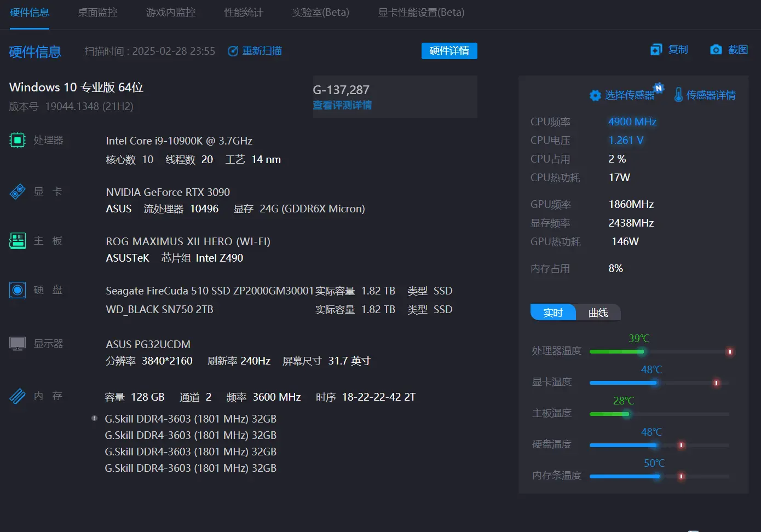This screenshot has width=761, height=532.
Task: Switch to 游戏内监控 tab
Action: tap(171, 12)
